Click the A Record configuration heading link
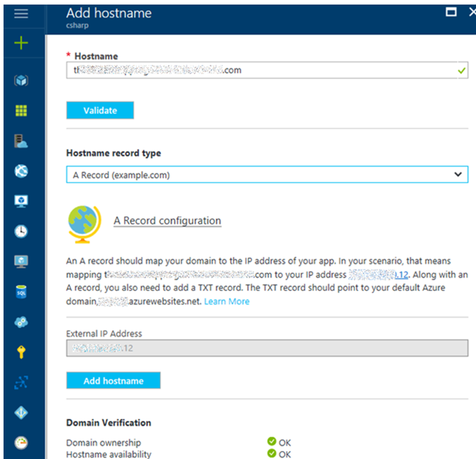The height and width of the screenshot is (459, 476). [x=167, y=221]
